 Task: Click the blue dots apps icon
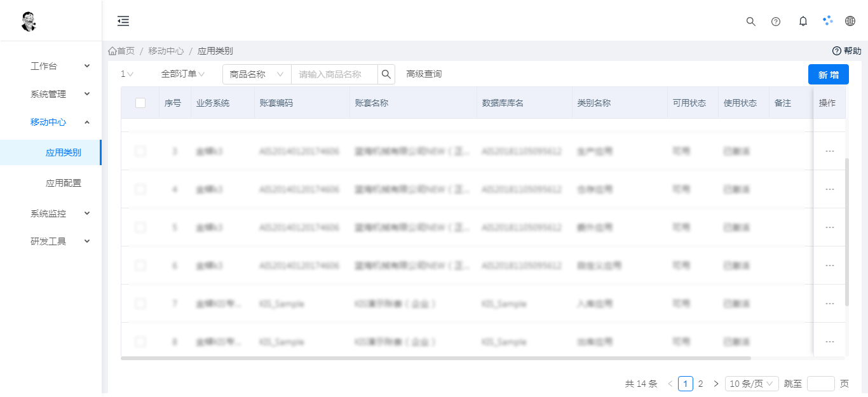(x=827, y=21)
